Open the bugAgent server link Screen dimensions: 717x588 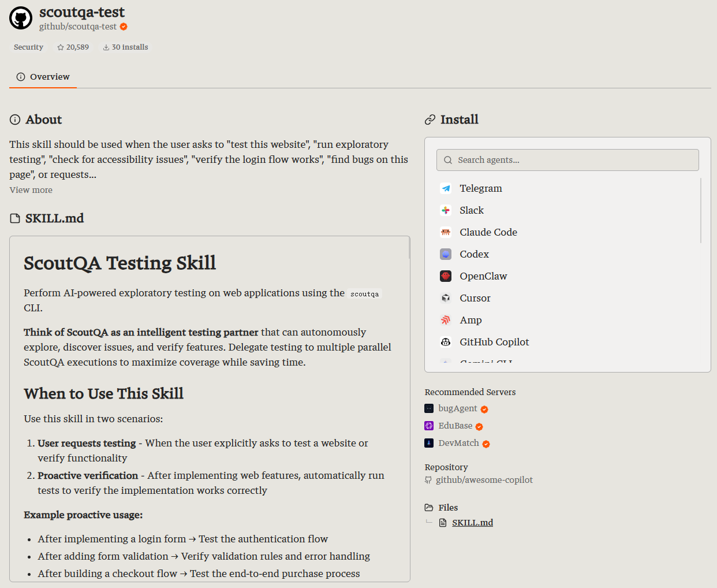[458, 408]
